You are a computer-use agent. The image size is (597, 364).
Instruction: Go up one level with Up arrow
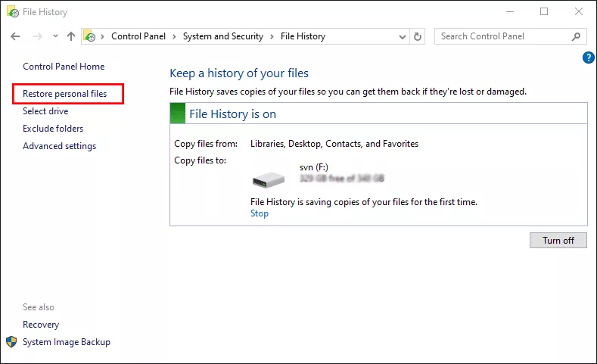click(71, 36)
